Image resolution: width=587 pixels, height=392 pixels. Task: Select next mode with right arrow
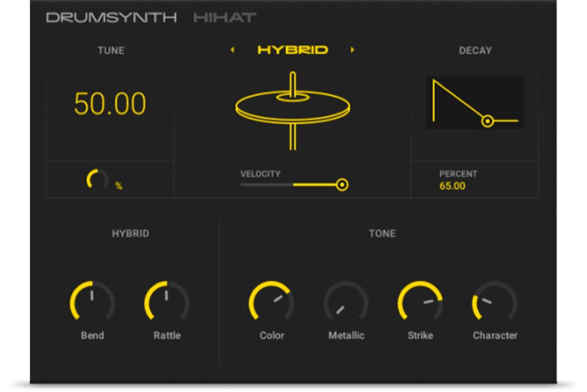352,50
